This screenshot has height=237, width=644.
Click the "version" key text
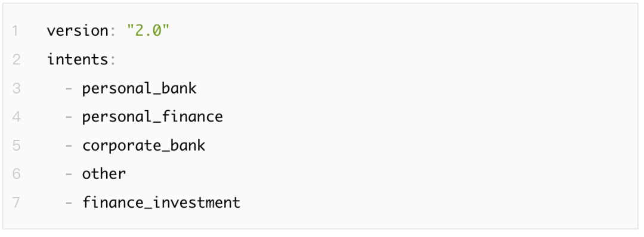pyautogui.click(x=77, y=31)
